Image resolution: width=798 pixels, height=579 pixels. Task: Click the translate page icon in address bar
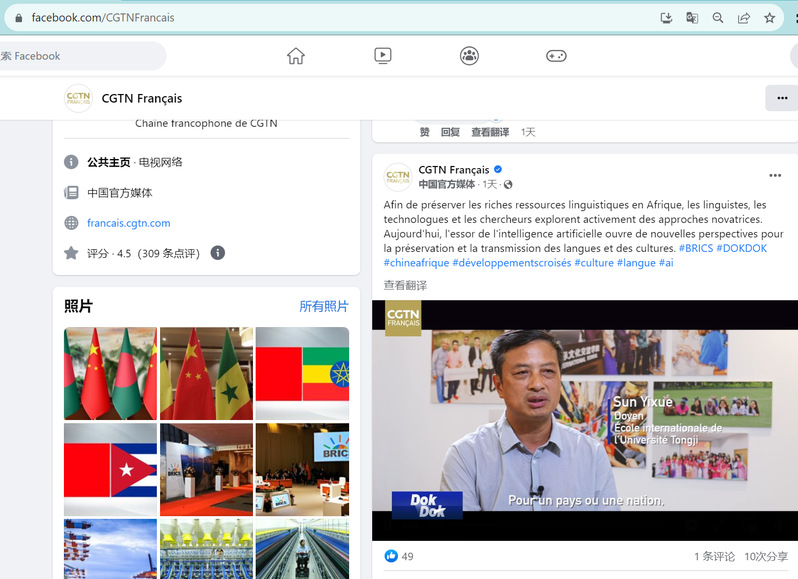click(x=692, y=18)
